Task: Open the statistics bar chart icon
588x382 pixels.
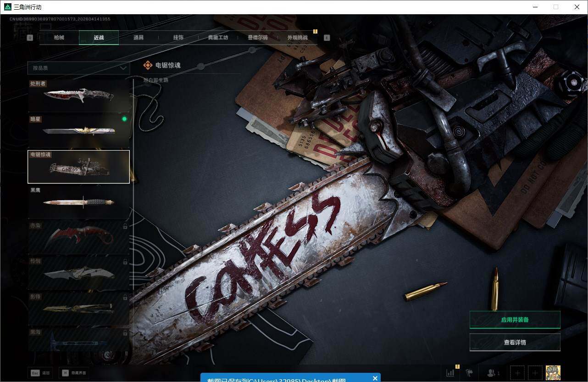Action: (450, 373)
